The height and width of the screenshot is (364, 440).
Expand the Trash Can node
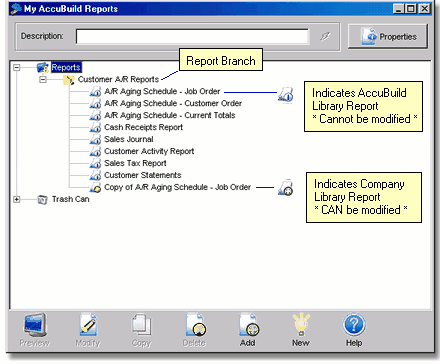(x=16, y=199)
